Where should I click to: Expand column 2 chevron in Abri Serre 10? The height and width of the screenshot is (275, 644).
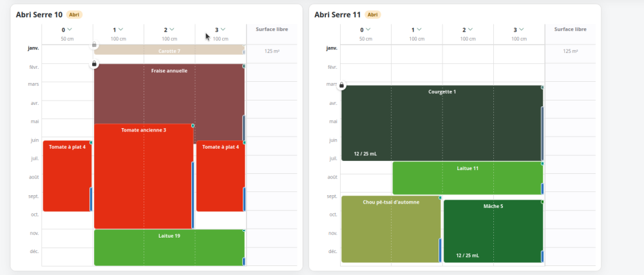[172, 29]
